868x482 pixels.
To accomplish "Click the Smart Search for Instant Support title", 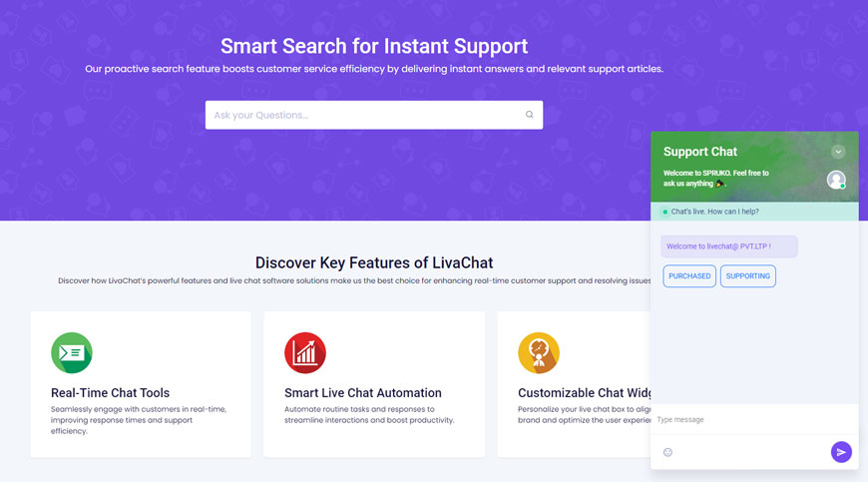I will pos(374,46).
